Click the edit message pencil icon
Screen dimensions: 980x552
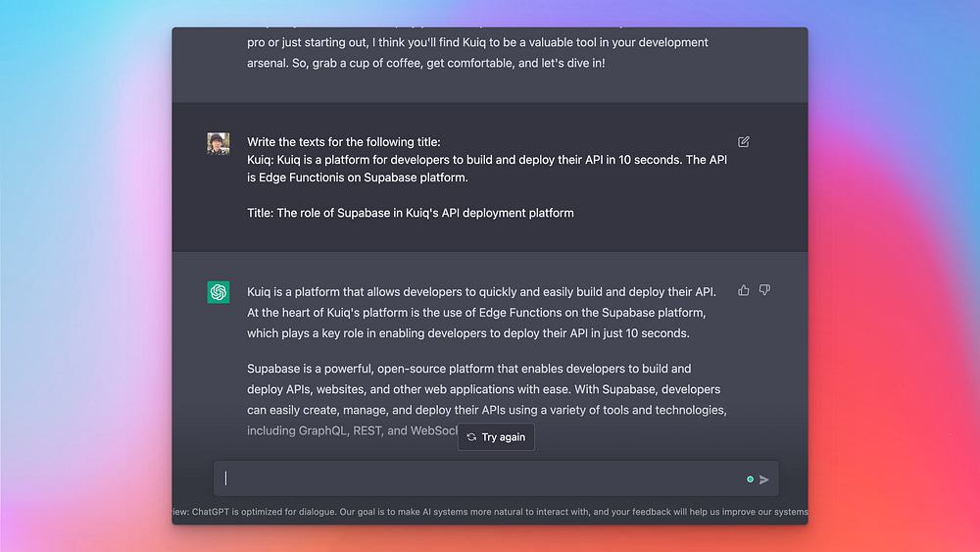(x=744, y=142)
